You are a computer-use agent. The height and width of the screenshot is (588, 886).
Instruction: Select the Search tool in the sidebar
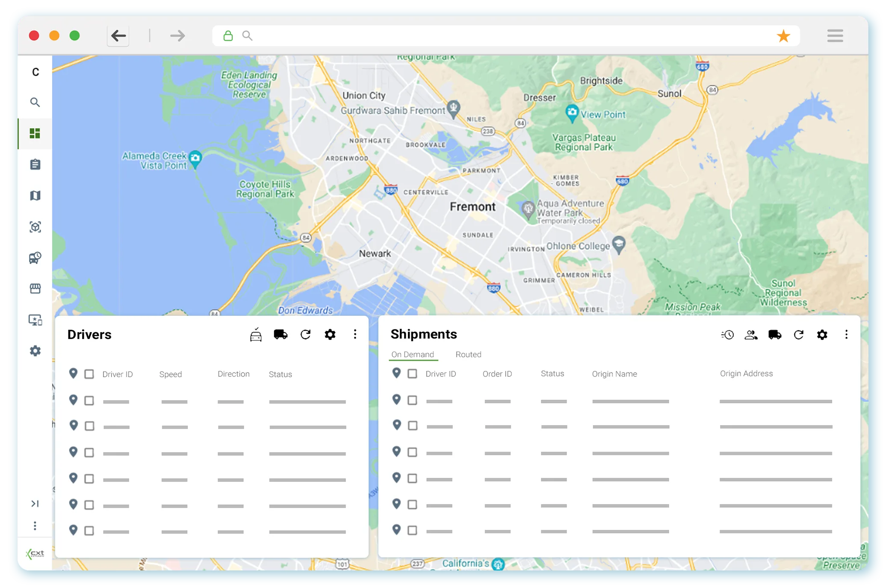(x=35, y=103)
